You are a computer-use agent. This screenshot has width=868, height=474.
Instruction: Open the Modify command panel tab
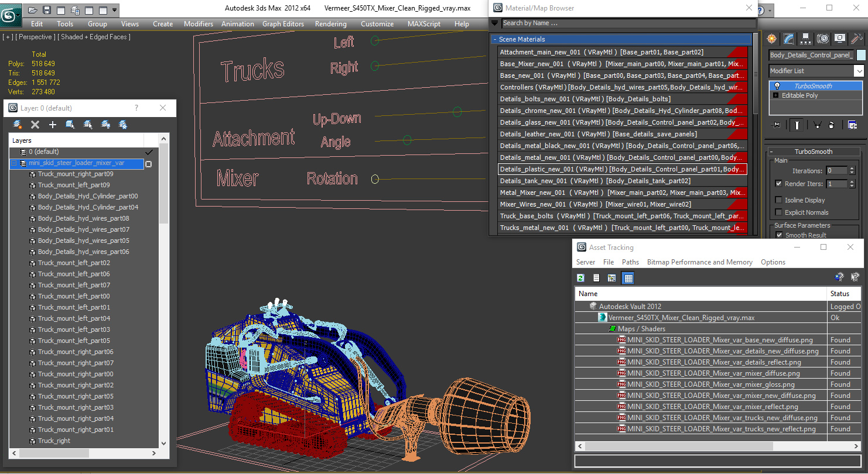[789, 39]
